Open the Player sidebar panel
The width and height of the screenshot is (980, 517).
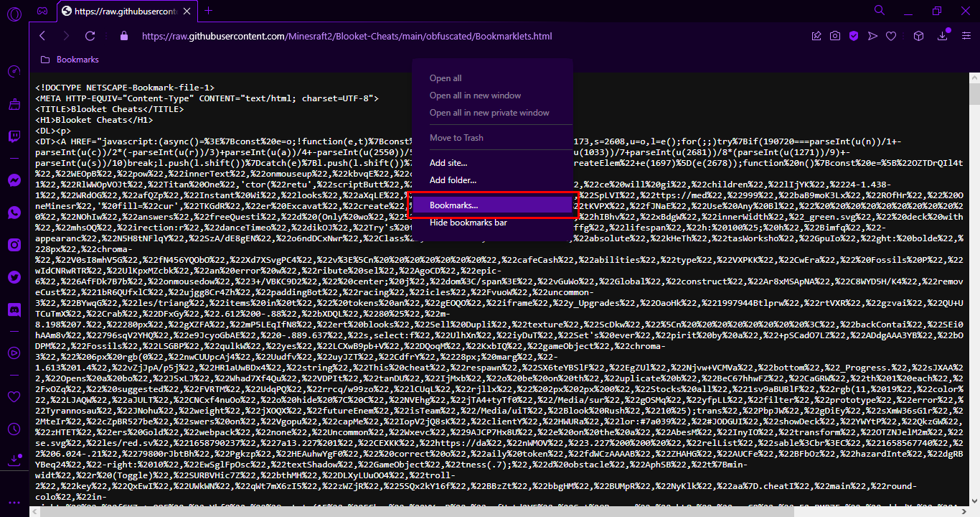coord(14,353)
